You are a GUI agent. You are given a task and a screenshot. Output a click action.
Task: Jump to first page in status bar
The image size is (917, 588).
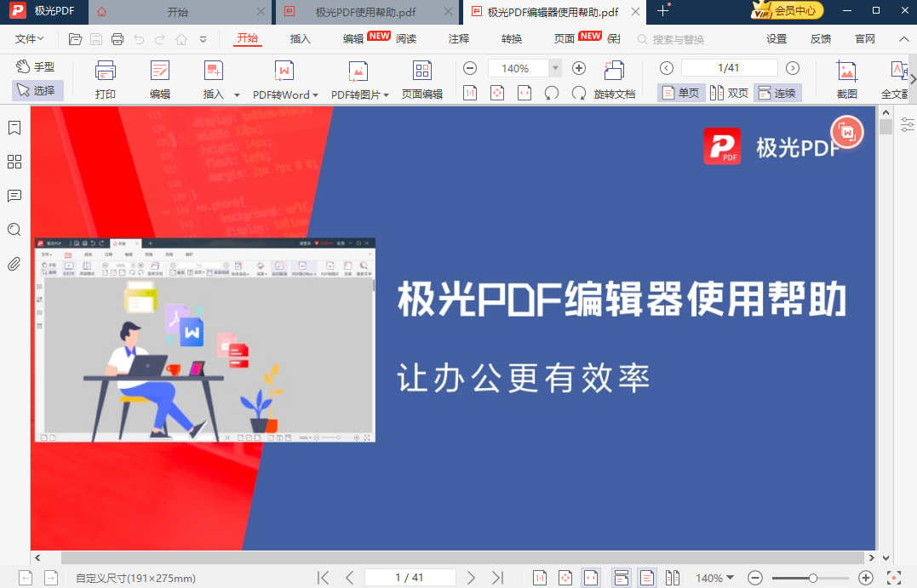(x=323, y=578)
